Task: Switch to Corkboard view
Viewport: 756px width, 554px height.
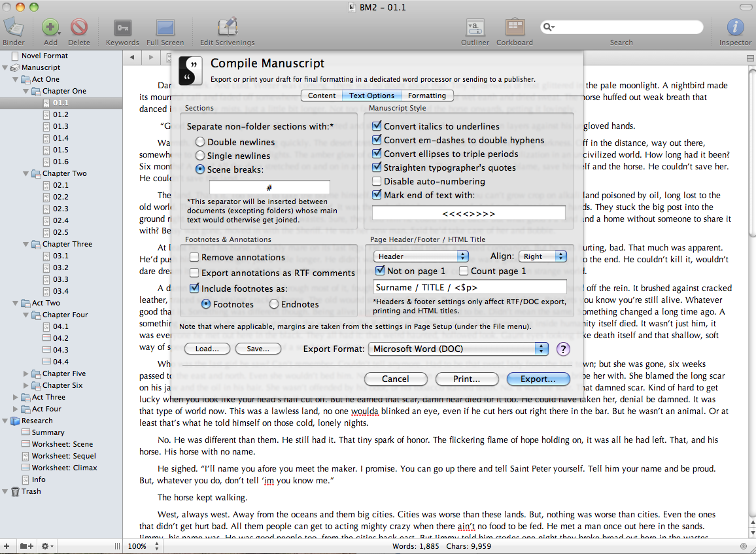Action: point(515,28)
